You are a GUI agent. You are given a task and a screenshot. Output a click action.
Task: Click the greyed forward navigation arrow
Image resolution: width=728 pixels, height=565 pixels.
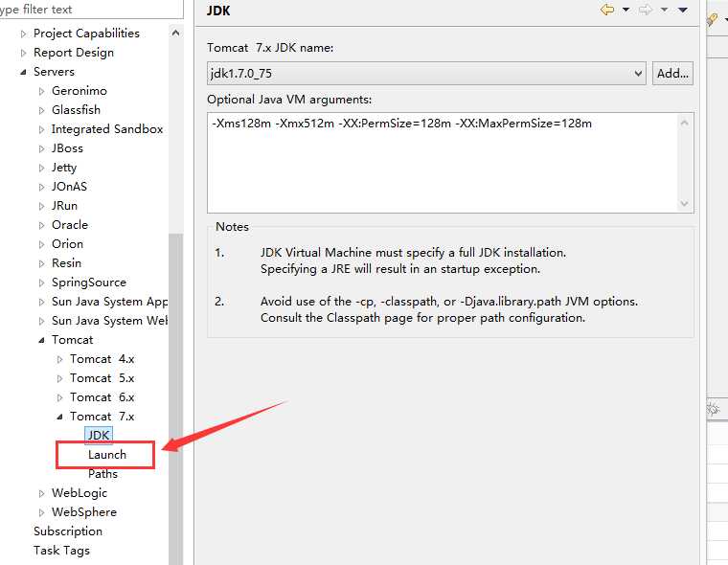tap(646, 10)
